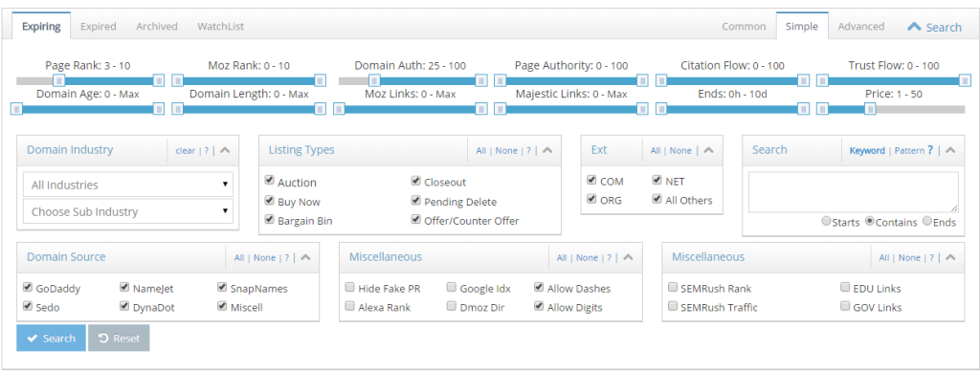This screenshot has height=371, width=980.
Task: Open the All Industries dropdown
Action: coord(128,185)
